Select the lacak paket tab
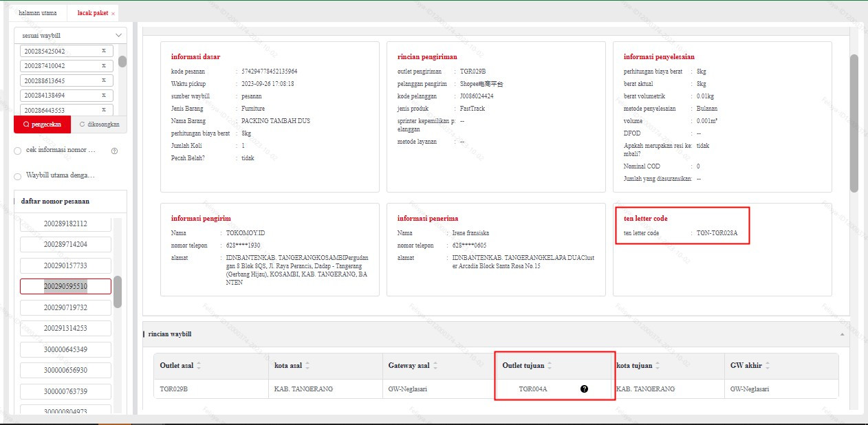The width and height of the screenshot is (868, 425). [x=92, y=13]
